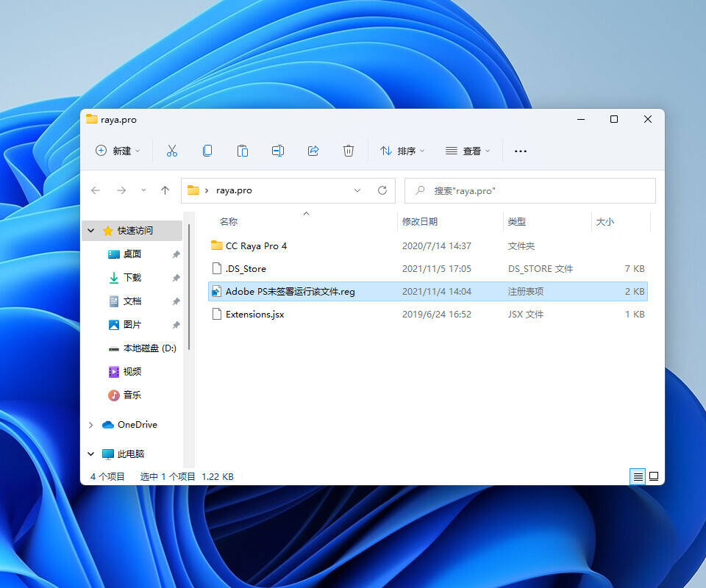Click the Paste clipboard icon
The width and height of the screenshot is (706, 588).
(x=243, y=151)
